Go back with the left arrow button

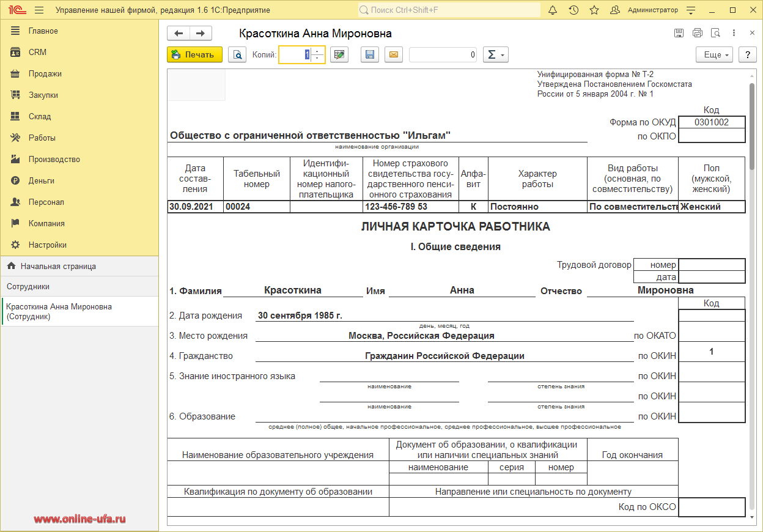(x=179, y=34)
